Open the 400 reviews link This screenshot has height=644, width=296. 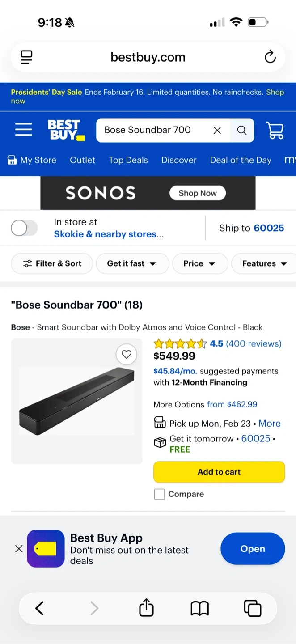(x=254, y=344)
